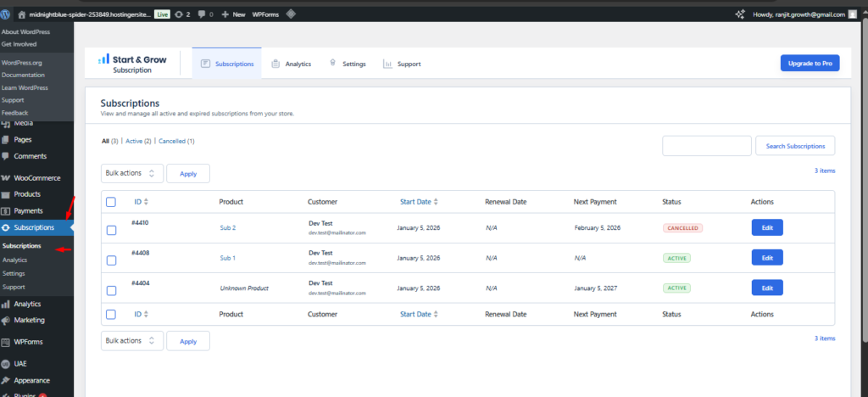Select the checkbox for subscription #4408

point(111,260)
